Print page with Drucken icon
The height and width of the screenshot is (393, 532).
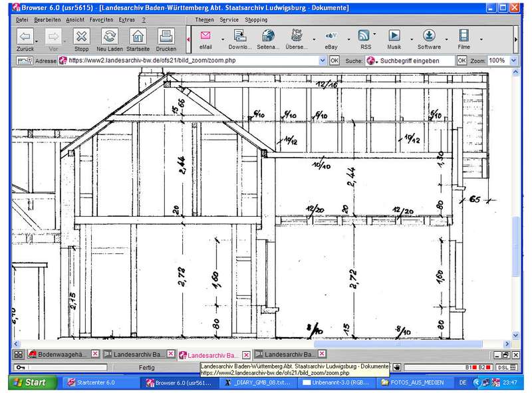166,37
